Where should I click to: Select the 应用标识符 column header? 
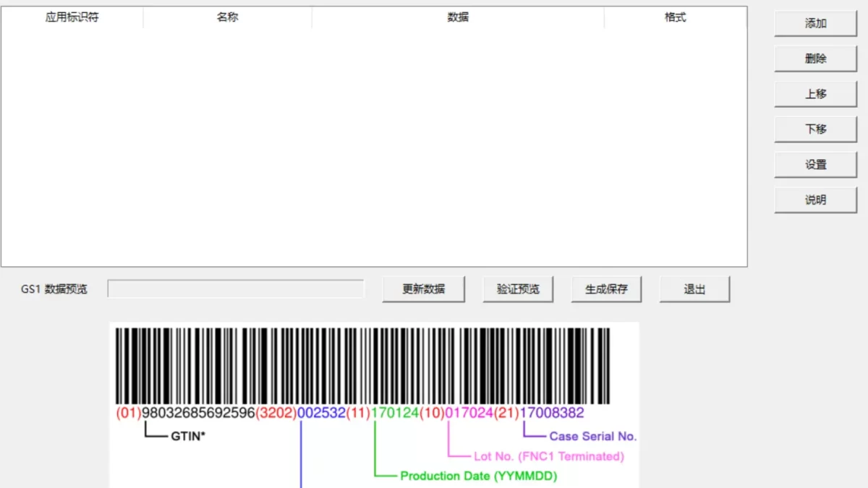point(72,17)
